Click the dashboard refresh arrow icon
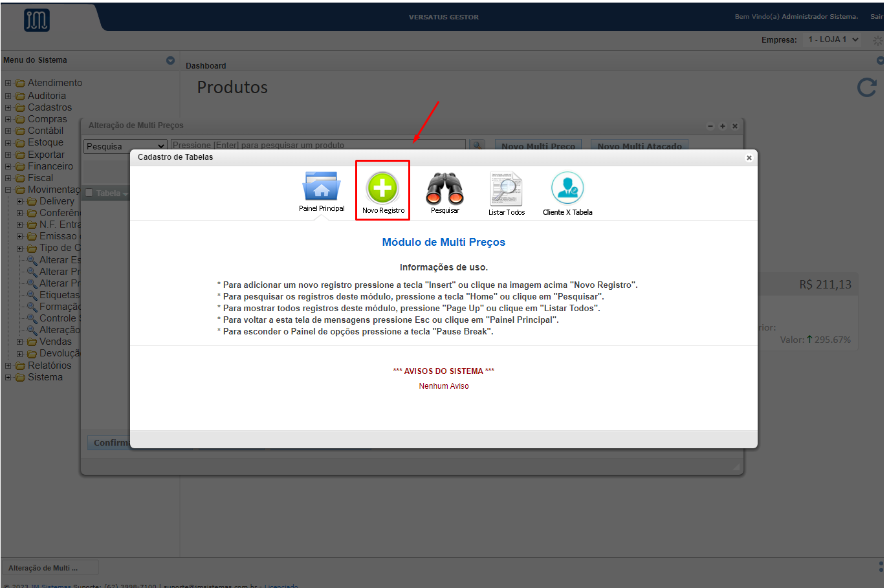Viewport: 889px width, 588px height. click(x=866, y=87)
